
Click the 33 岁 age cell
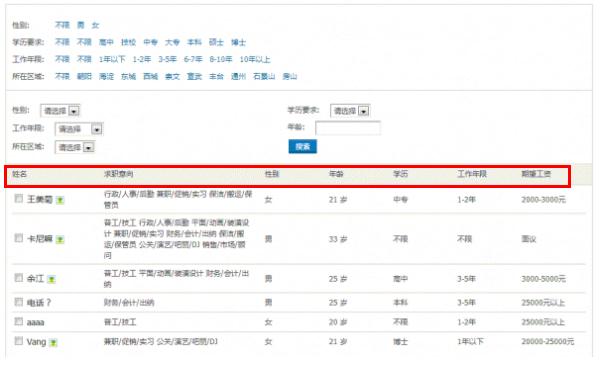coord(338,239)
